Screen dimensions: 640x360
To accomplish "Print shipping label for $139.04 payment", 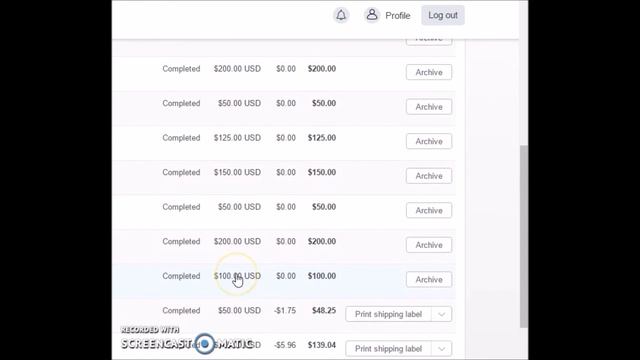I will tap(388, 349).
